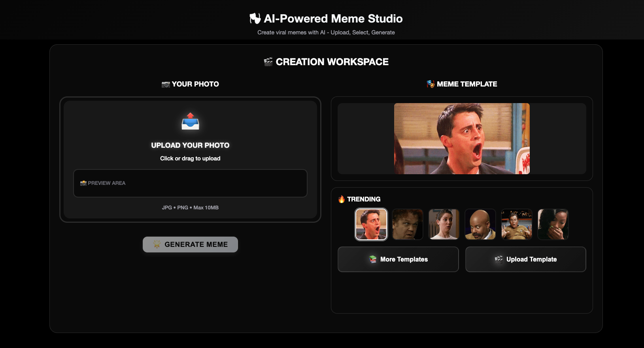
Task: Click the Your Photo heading text
Action: click(x=195, y=84)
